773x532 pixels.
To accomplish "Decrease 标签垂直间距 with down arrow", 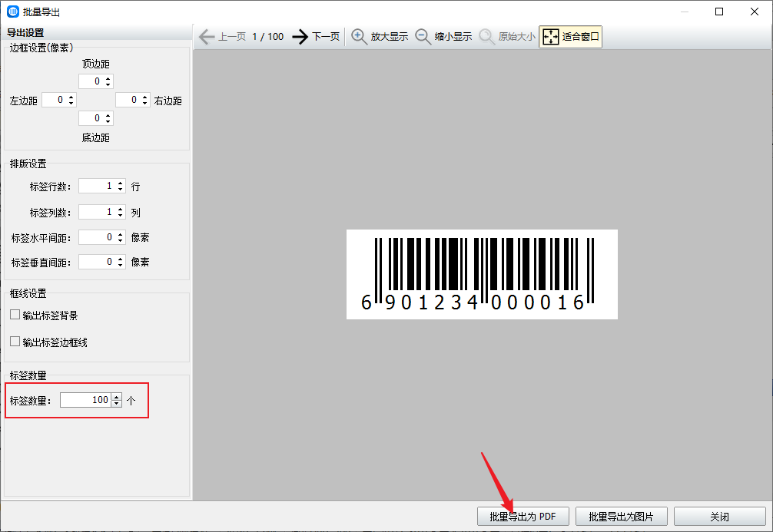I will [121, 266].
